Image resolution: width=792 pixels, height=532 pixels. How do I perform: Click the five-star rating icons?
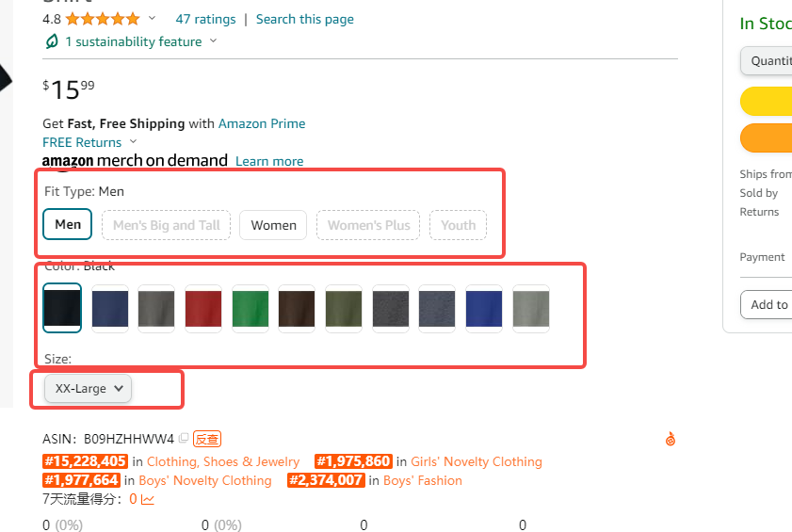103,19
